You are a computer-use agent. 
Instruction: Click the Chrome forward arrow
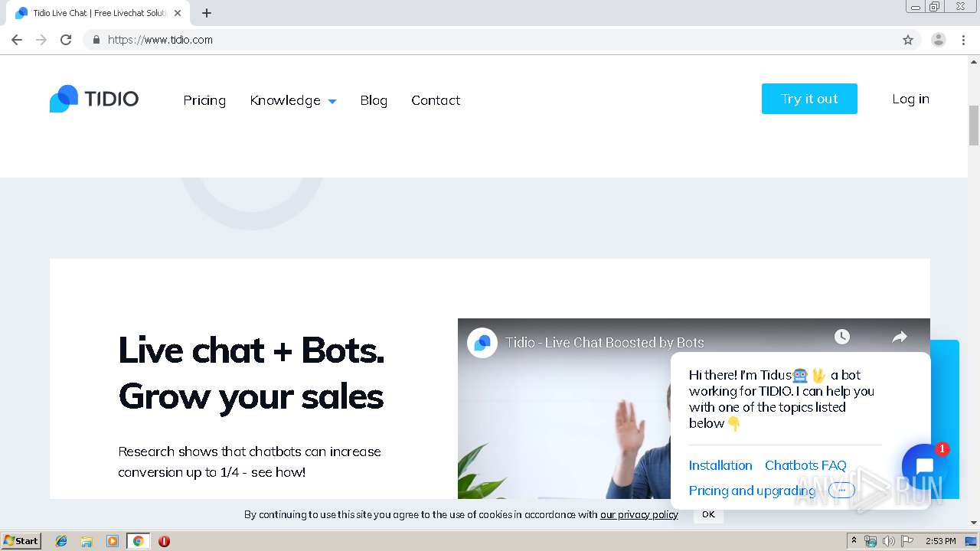[41, 40]
